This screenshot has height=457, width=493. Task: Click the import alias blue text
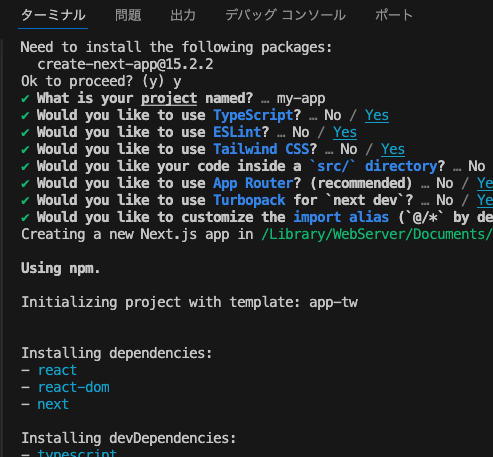(341, 217)
